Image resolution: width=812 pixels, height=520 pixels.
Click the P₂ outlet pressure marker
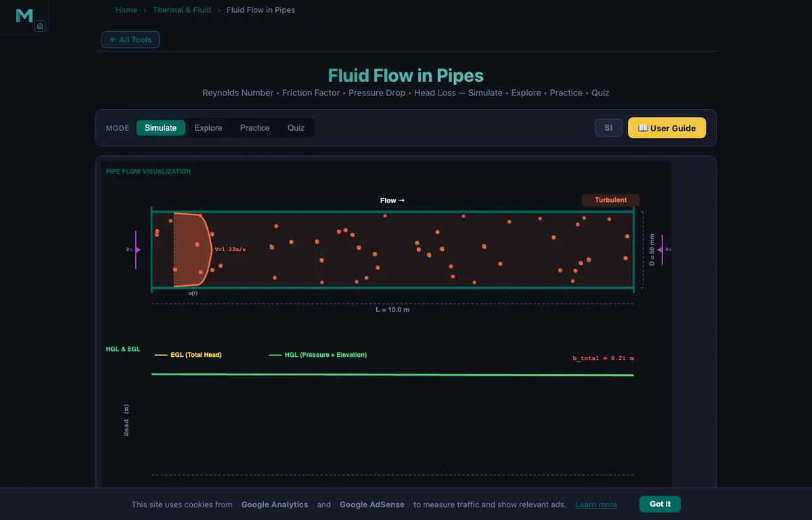664,250
